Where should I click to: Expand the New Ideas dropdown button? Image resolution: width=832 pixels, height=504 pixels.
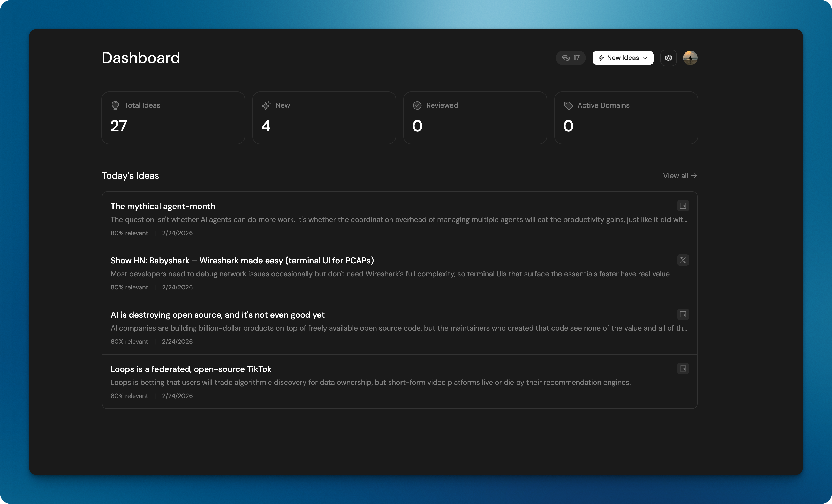[623, 58]
